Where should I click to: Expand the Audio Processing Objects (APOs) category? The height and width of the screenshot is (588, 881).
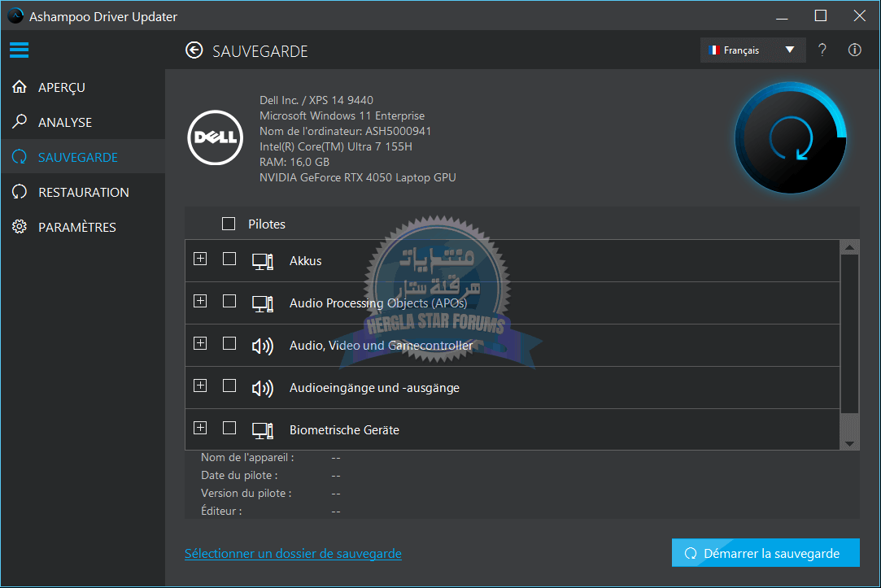(200, 301)
